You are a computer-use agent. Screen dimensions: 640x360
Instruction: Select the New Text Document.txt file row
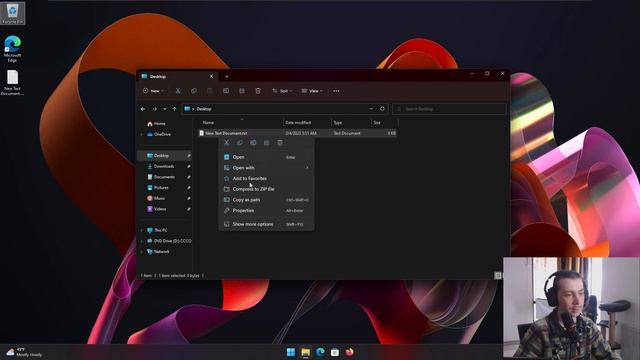coord(297,133)
